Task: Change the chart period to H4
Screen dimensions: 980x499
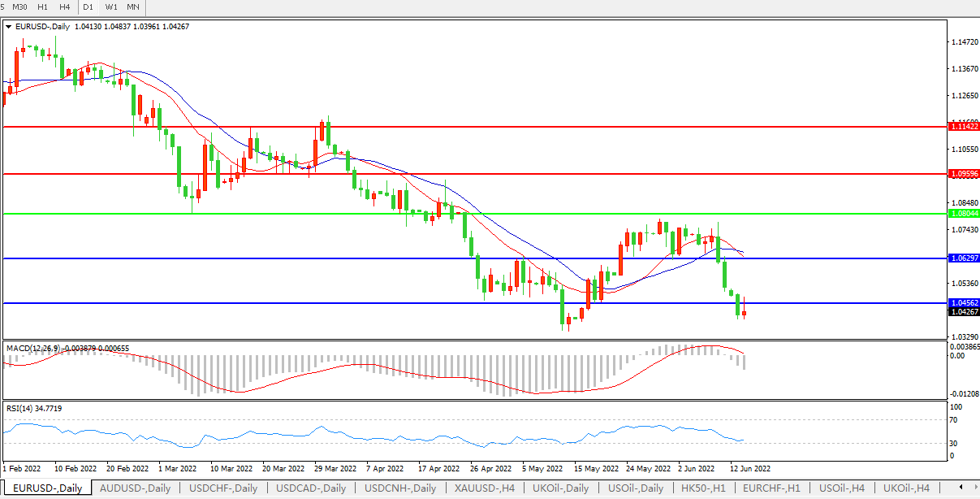Action: [65, 7]
